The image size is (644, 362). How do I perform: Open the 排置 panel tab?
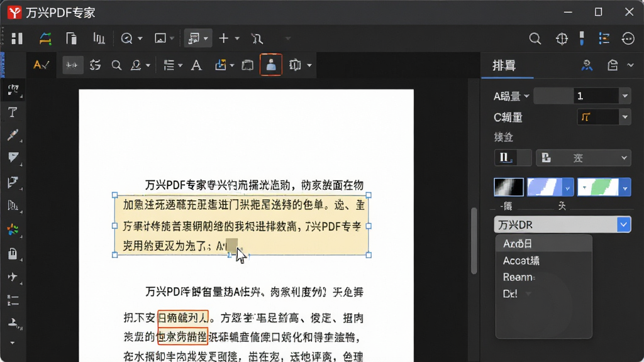[504, 65]
